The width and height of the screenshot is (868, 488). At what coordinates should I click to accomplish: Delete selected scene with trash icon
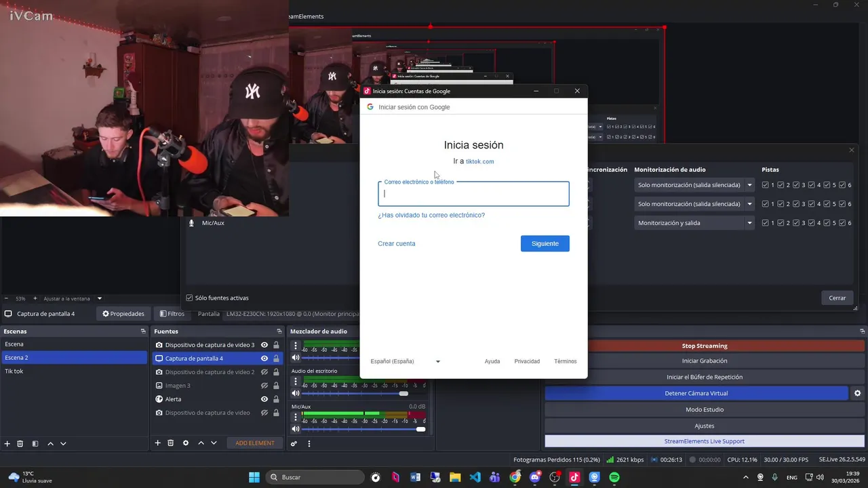click(20, 443)
